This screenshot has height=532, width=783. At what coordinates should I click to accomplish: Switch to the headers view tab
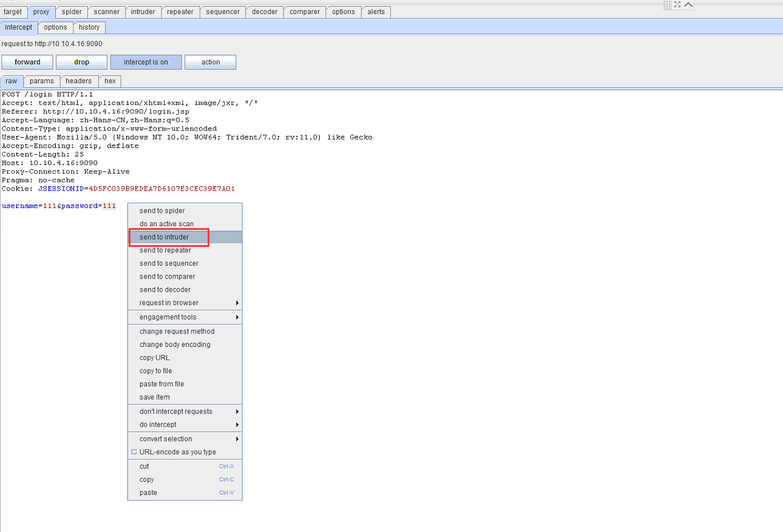point(79,81)
